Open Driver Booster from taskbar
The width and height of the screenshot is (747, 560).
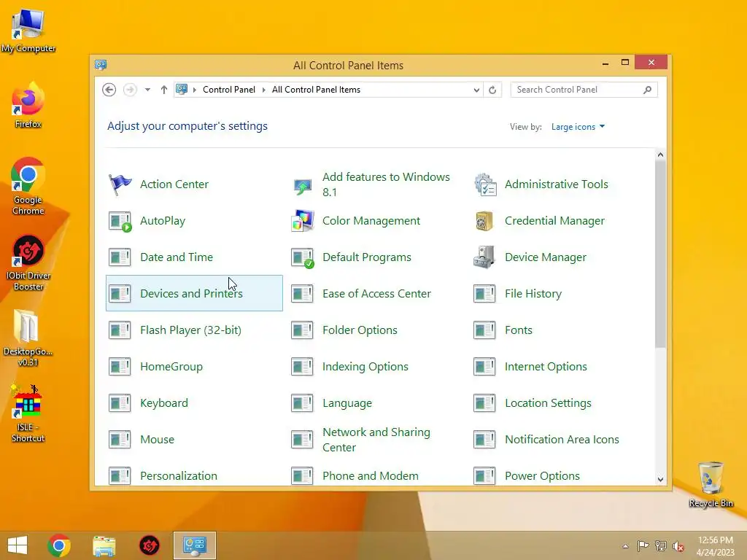coord(149,545)
